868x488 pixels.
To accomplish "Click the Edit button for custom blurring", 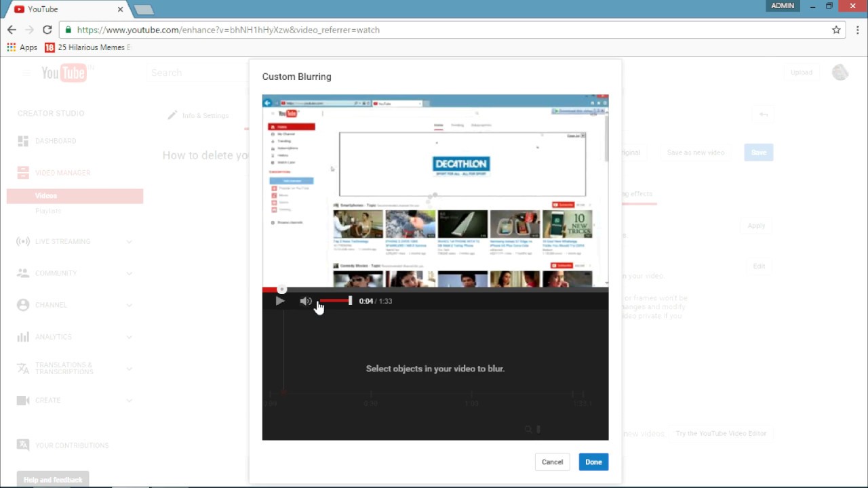I will point(759,266).
